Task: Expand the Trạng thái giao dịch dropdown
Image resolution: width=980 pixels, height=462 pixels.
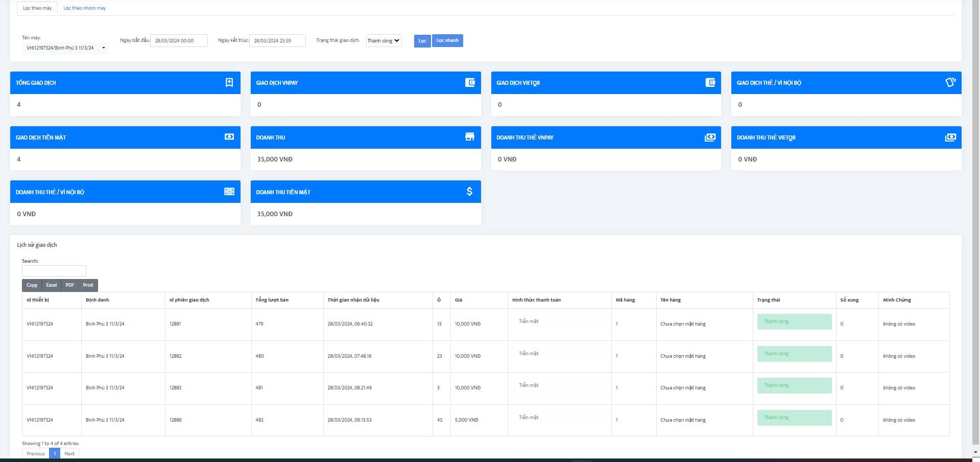Action: [384, 41]
